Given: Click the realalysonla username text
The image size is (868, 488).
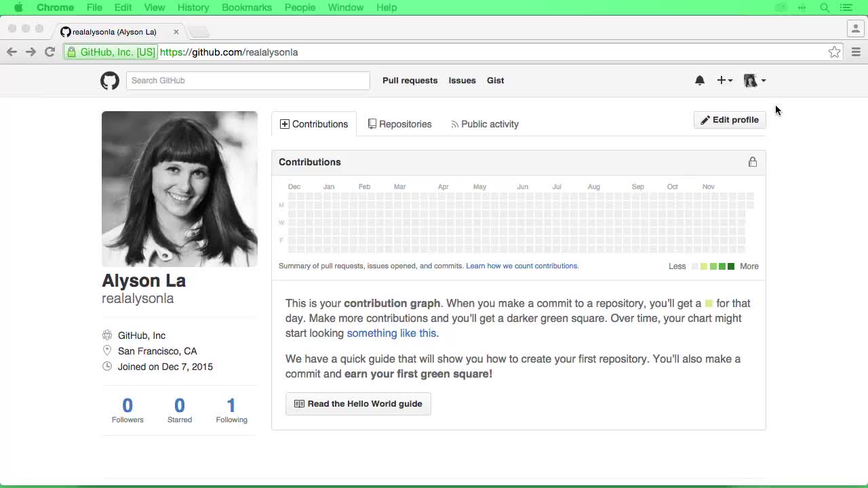Looking at the screenshot, I should point(138,299).
